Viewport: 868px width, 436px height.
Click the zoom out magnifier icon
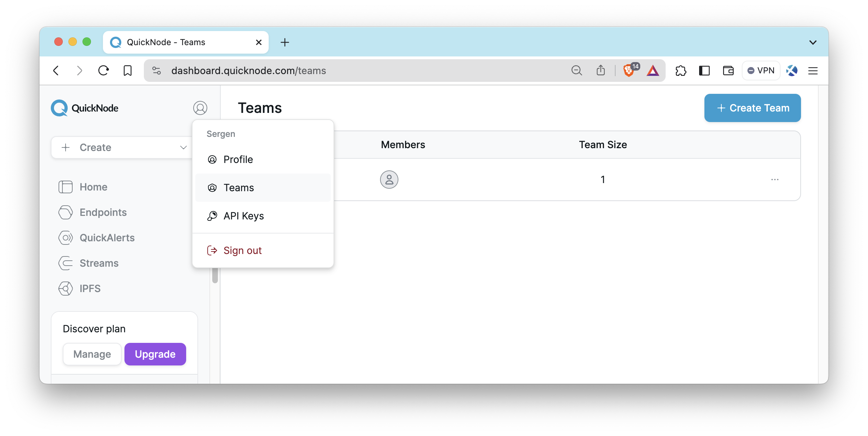(x=577, y=71)
